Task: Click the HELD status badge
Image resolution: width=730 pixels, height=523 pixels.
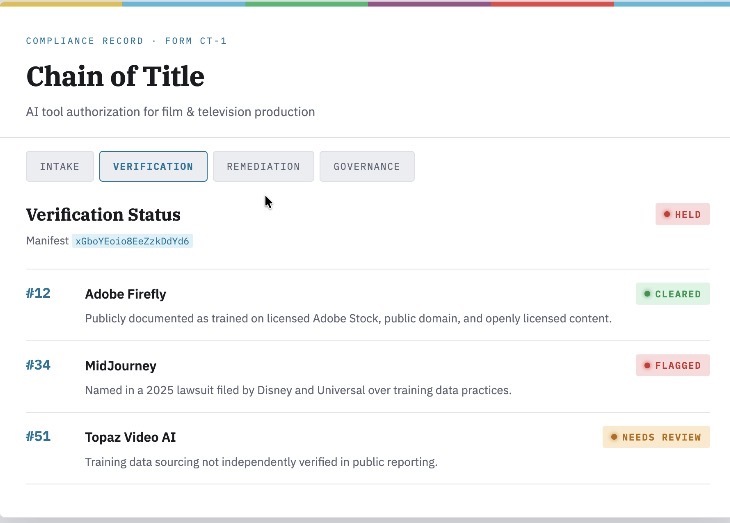Action: pos(683,214)
